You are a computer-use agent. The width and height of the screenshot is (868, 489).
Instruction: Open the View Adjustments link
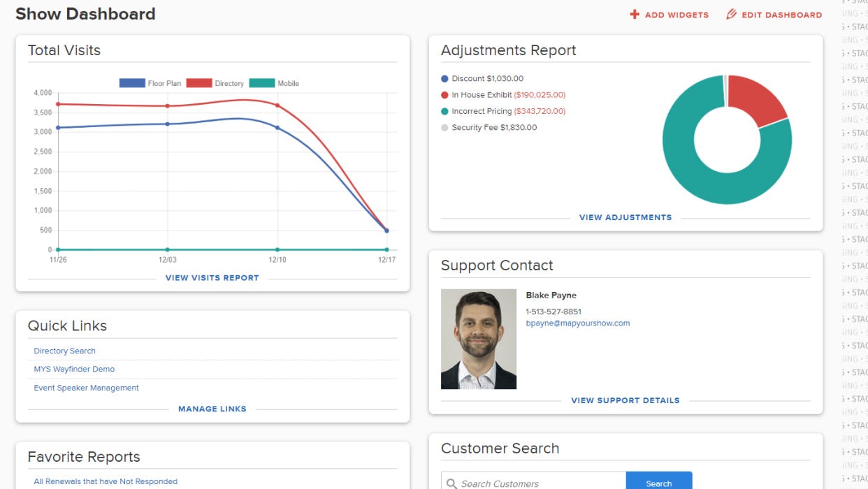point(625,217)
